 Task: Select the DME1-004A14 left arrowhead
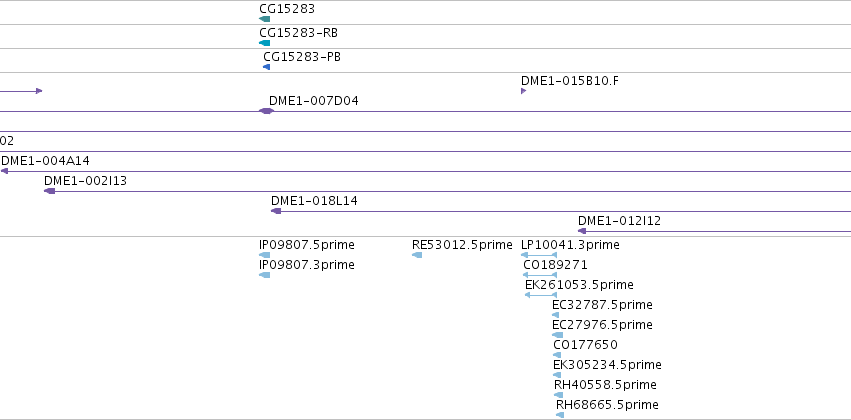4,171
